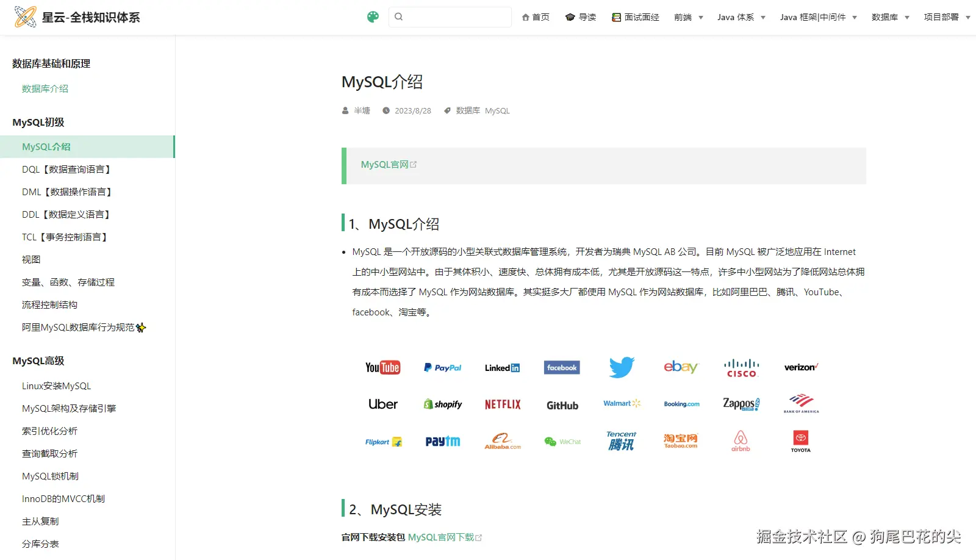976x560 pixels.
Task: Click the 数据库 tag in article metadata
Action: pos(468,110)
